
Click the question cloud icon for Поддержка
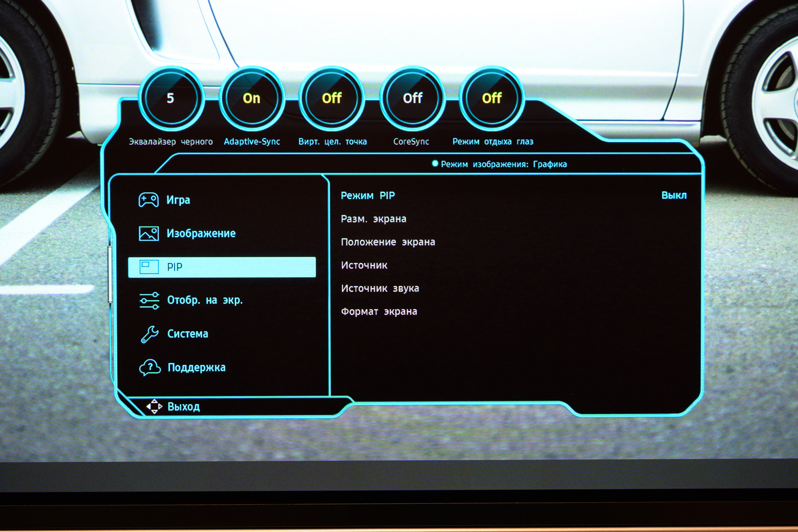[150, 367]
